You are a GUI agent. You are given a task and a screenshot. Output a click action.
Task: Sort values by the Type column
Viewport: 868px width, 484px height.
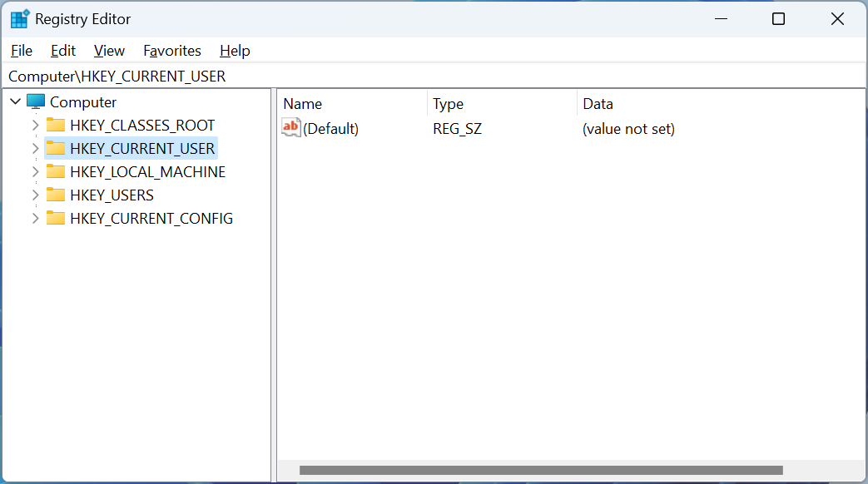(448, 104)
